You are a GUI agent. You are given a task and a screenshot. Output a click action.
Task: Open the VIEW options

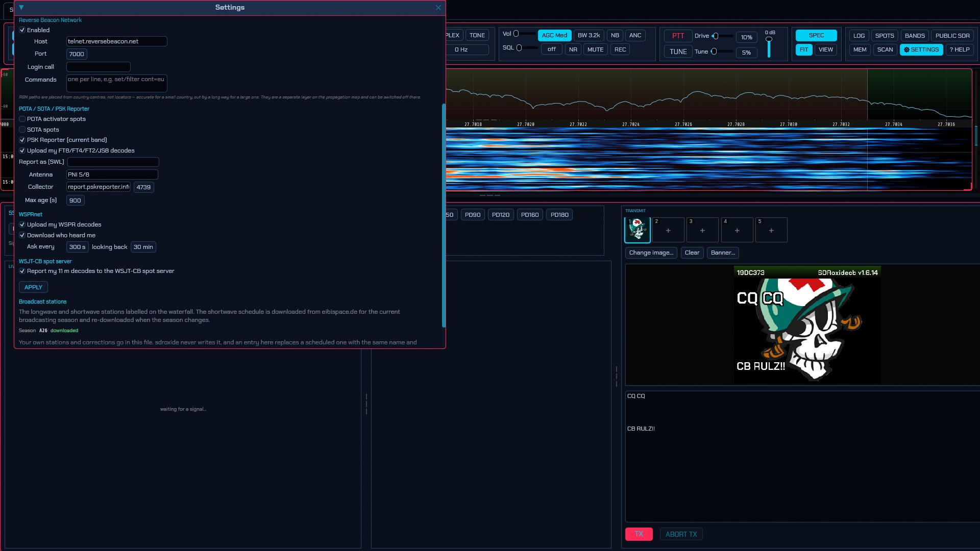826,49
